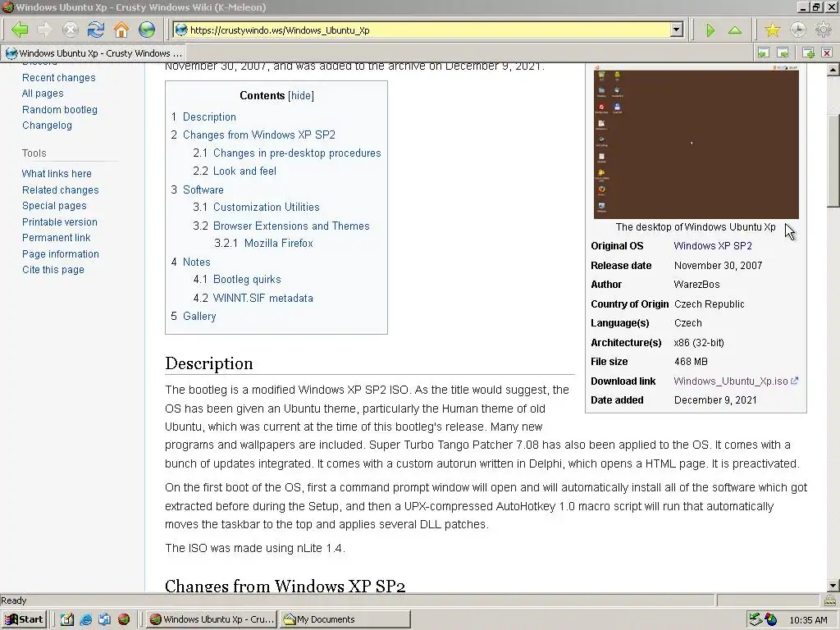Go to the Home page icon

tap(121, 30)
